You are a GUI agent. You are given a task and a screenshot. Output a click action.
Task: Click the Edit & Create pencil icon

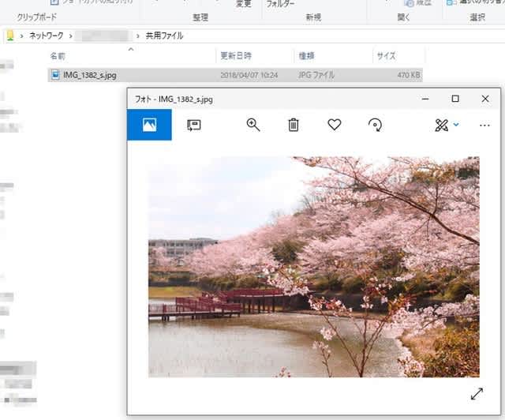point(441,125)
